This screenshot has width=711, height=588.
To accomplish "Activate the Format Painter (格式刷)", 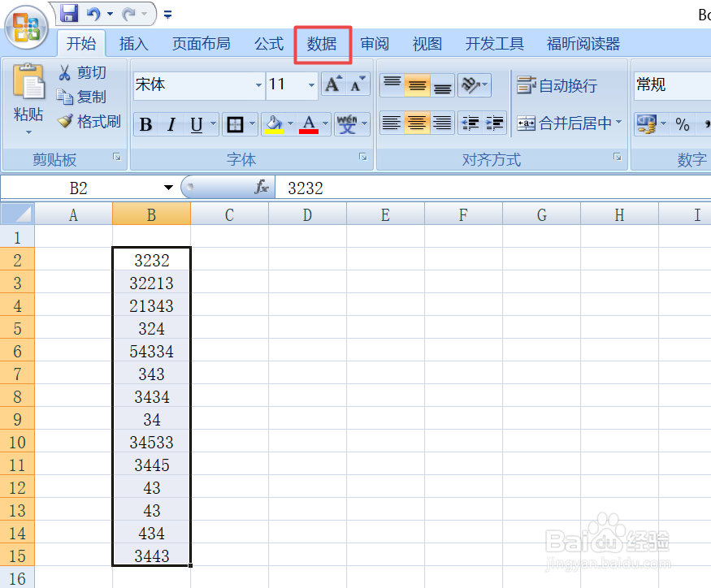I will (89, 121).
